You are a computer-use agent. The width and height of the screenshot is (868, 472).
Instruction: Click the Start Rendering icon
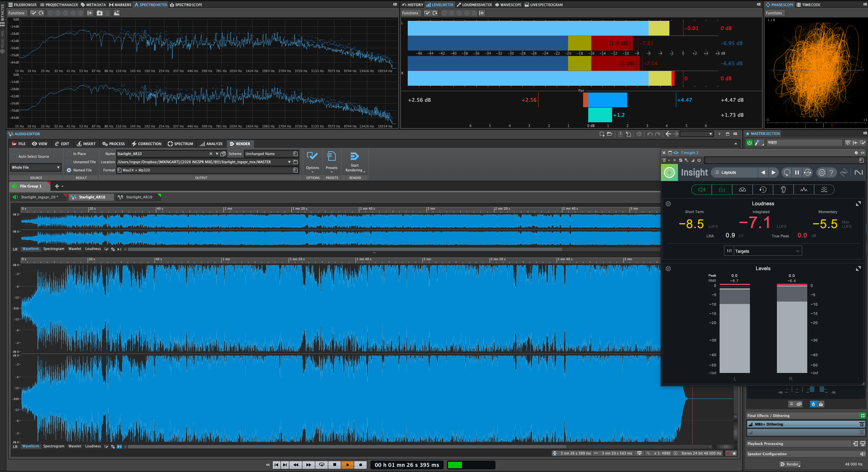[355, 156]
